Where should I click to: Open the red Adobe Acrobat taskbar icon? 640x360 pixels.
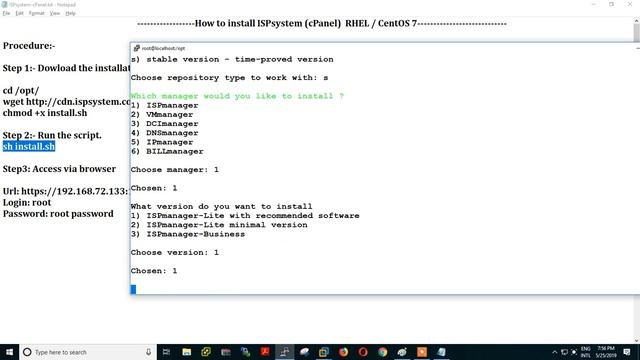pos(265,352)
